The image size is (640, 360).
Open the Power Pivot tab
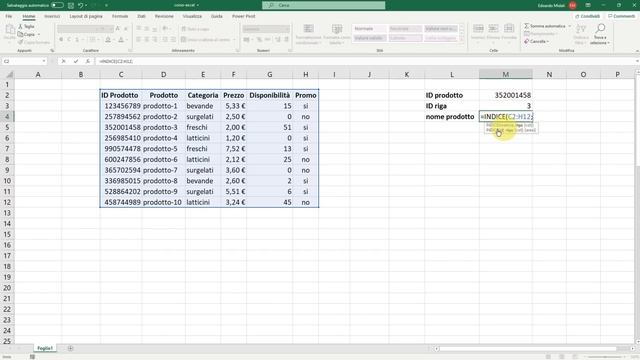[243, 16]
